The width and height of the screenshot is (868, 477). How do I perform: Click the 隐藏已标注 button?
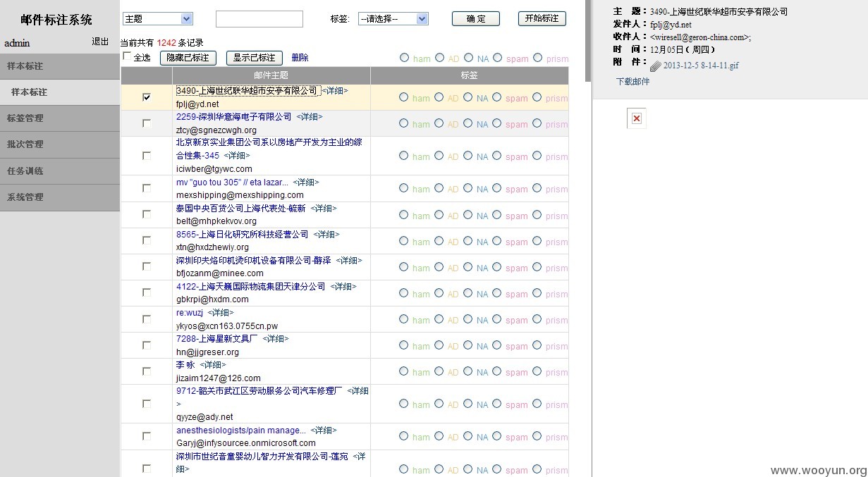pyautogui.click(x=188, y=58)
